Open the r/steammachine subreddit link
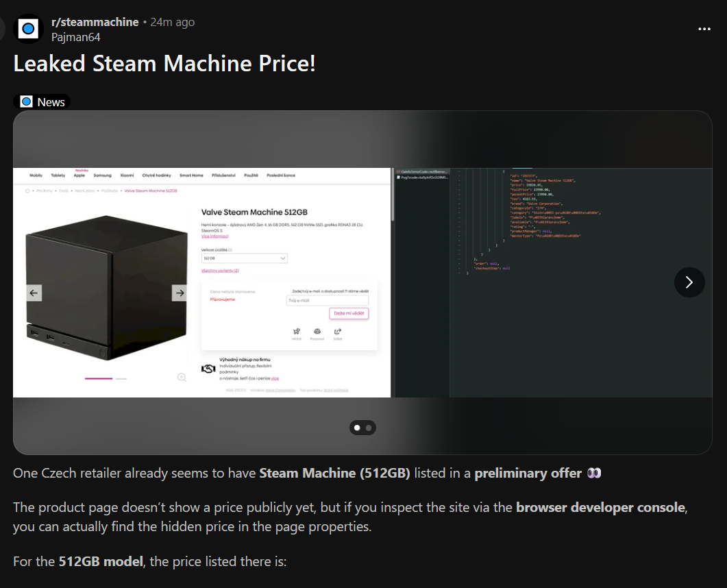Screen dimensions: 727x588 point(95,22)
